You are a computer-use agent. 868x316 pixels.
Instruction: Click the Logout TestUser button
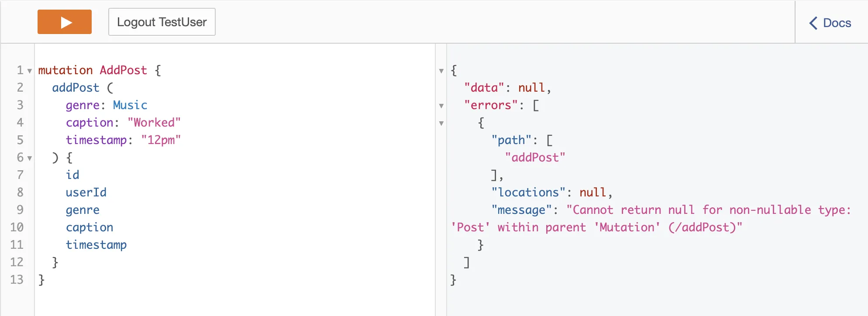coord(162,22)
